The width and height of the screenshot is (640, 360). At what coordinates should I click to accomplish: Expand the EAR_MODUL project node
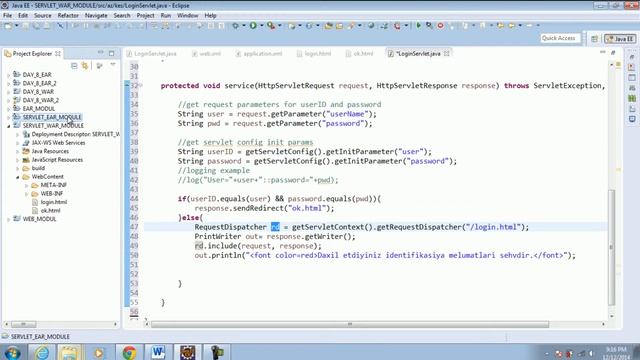click(x=9, y=109)
